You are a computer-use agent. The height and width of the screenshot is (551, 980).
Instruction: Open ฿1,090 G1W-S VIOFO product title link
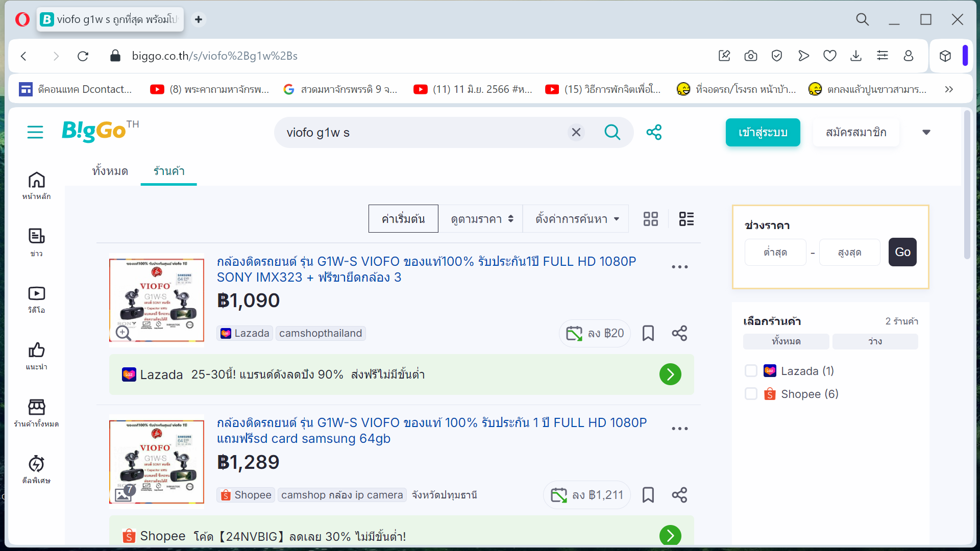tap(426, 269)
